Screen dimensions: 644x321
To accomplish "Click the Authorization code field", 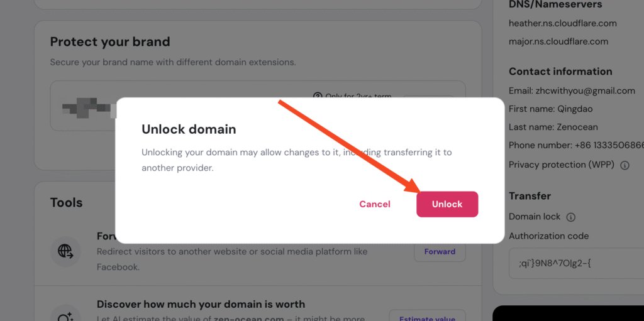I will (566, 264).
